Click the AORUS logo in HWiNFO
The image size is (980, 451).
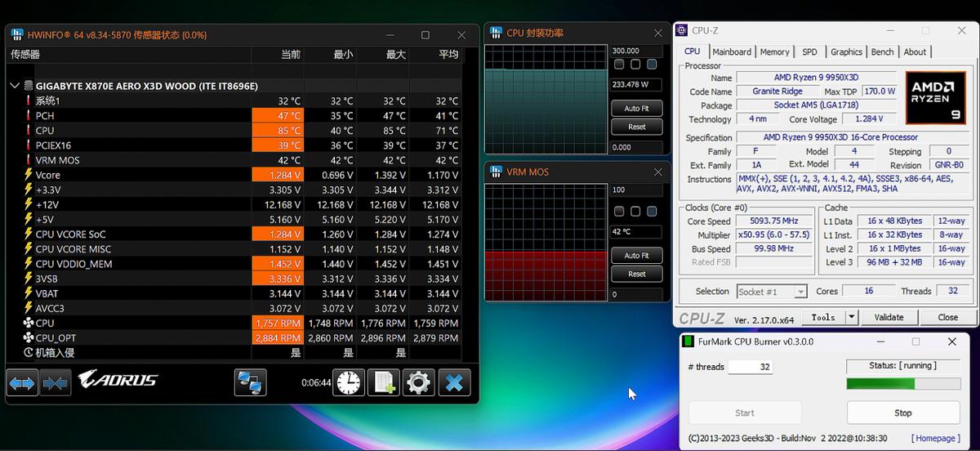(x=118, y=380)
